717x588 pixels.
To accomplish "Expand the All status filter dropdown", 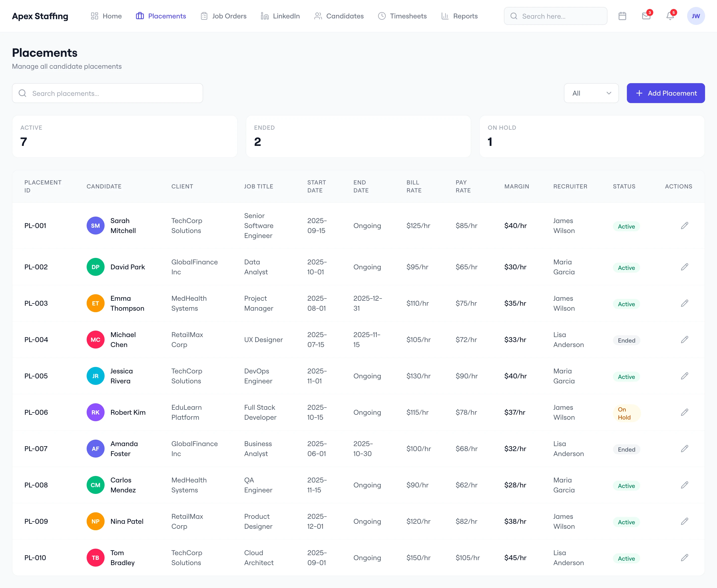I will [591, 93].
